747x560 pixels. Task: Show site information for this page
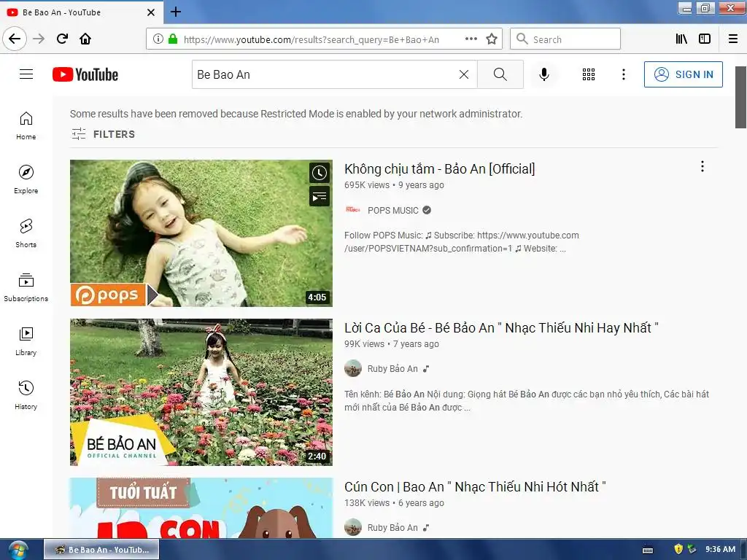coord(158,39)
